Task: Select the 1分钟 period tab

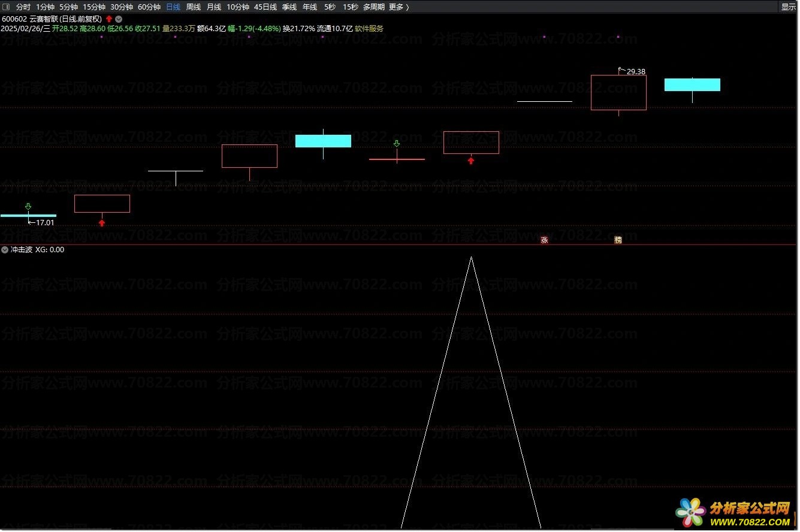Action: click(x=46, y=7)
